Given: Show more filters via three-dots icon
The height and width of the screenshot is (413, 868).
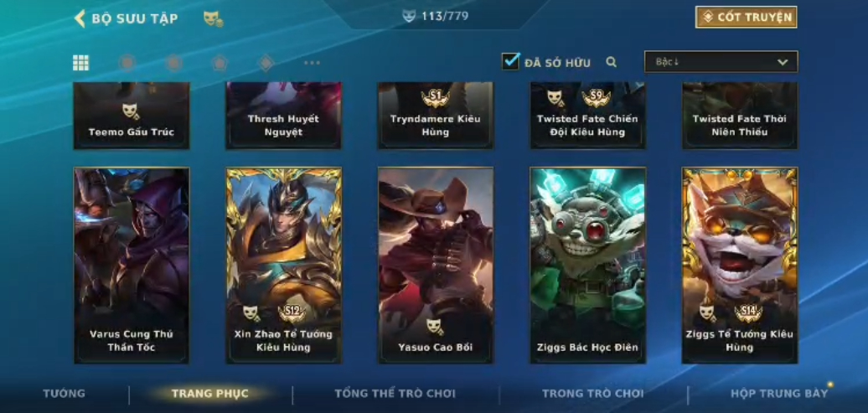Looking at the screenshot, I should click(313, 63).
